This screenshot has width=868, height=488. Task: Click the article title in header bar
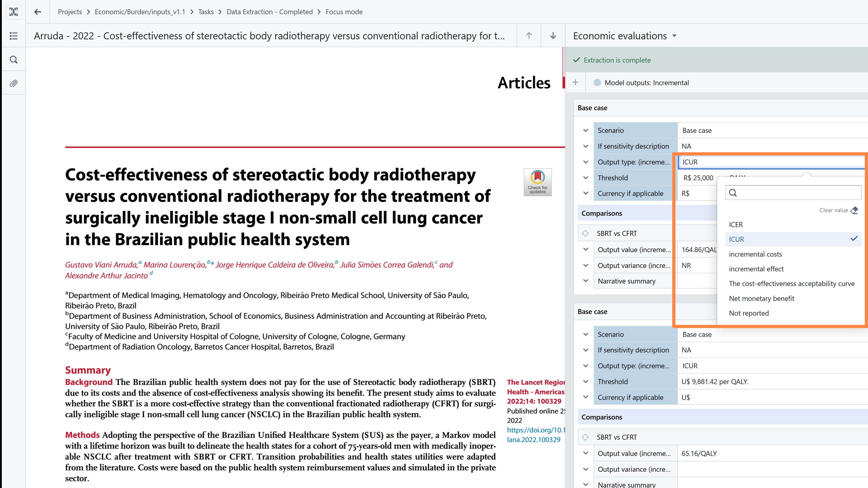tap(269, 36)
